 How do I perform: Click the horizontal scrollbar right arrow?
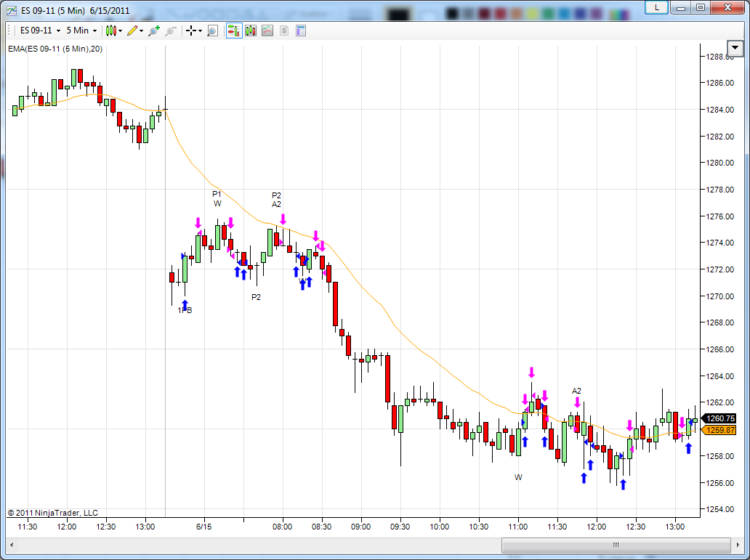[x=738, y=545]
